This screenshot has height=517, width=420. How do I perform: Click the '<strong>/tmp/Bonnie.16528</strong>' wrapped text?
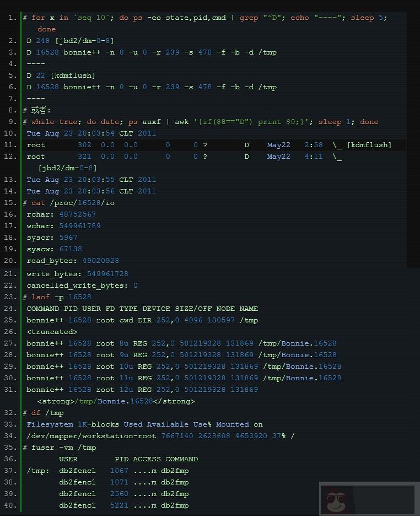click(x=116, y=401)
